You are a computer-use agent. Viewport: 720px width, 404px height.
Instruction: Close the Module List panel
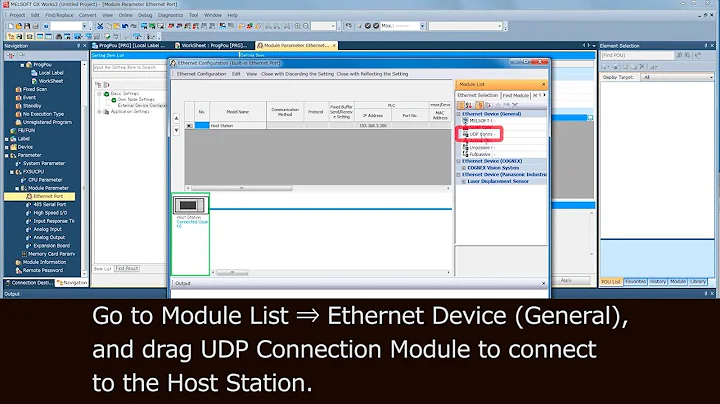[x=544, y=84]
